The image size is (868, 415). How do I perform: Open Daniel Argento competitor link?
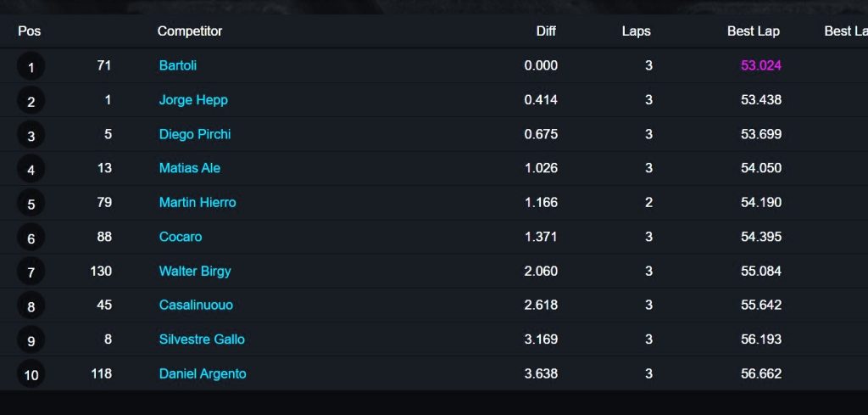click(203, 373)
